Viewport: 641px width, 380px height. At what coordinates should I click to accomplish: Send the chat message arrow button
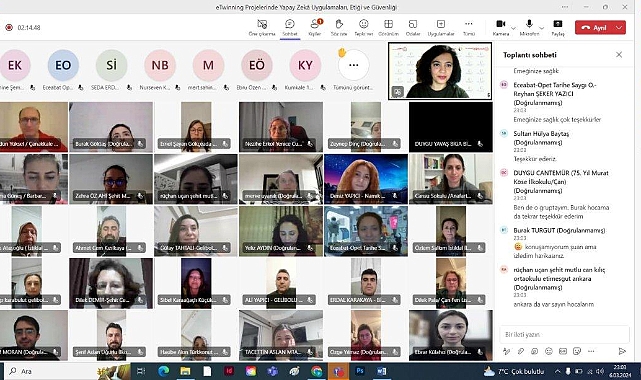coord(622,351)
